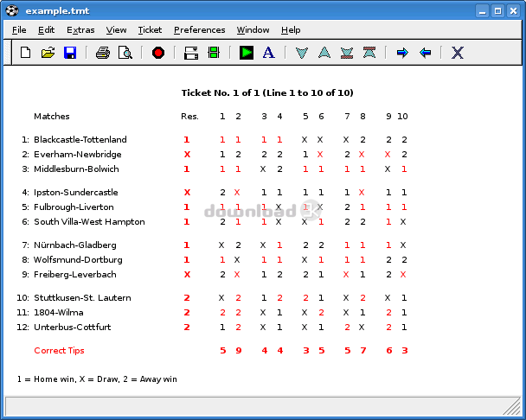The height and width of the screenshot is (420, 526).
Task: Open the Window menu
Action: [253, 30]
